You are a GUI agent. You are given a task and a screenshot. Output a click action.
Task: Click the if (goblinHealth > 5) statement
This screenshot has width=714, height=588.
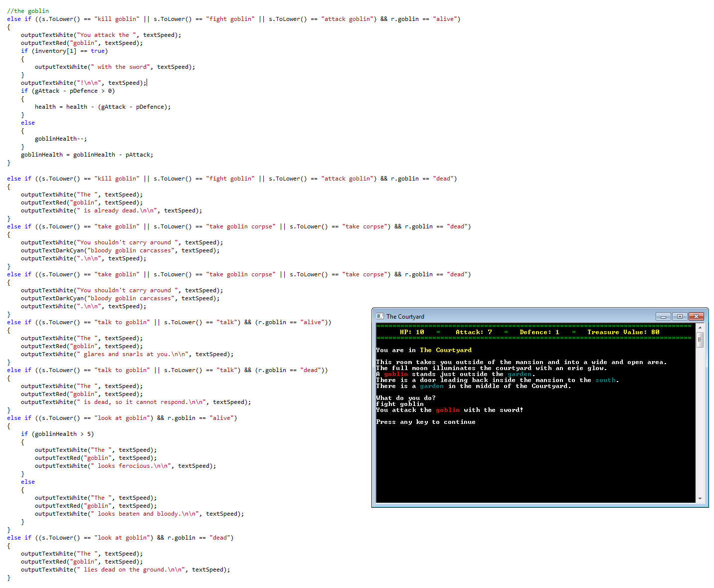[x=57, y=434]
